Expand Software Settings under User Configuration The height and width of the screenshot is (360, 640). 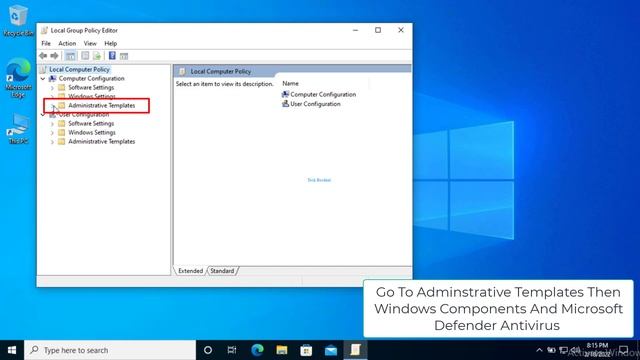click(x=52, y=124)
